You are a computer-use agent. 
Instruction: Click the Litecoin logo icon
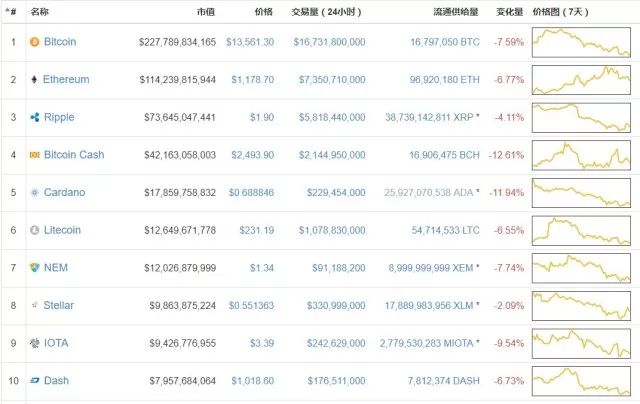click(x=34, y=230)
